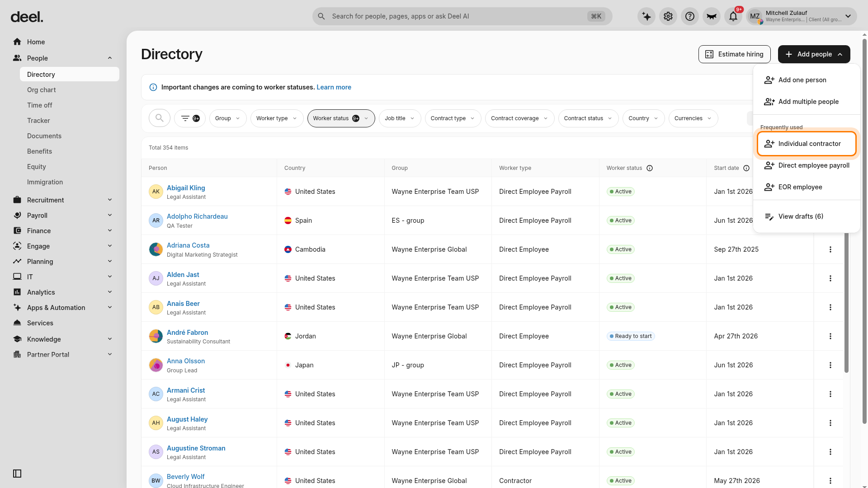
Task: Select Add multiple people menu item
Action: click(807, 102)
